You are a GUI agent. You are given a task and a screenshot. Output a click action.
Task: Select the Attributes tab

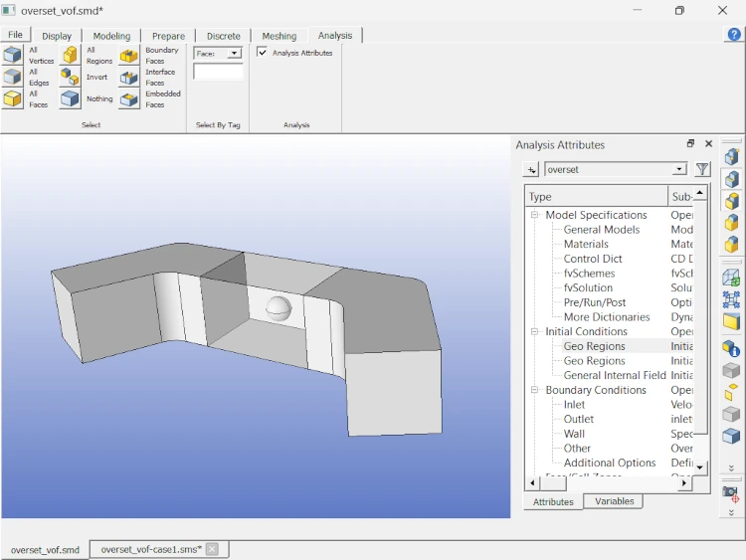[x=553, y=501]
